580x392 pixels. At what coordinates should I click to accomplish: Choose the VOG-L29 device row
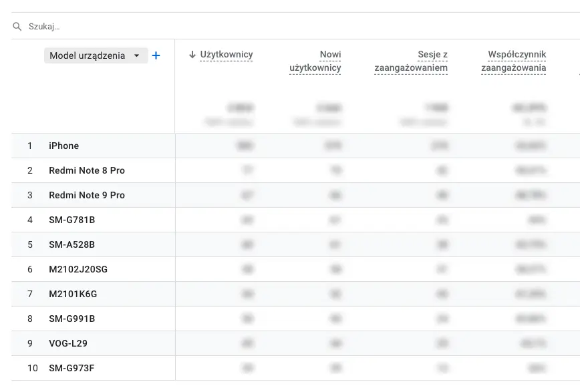click(x=68, y=343)
